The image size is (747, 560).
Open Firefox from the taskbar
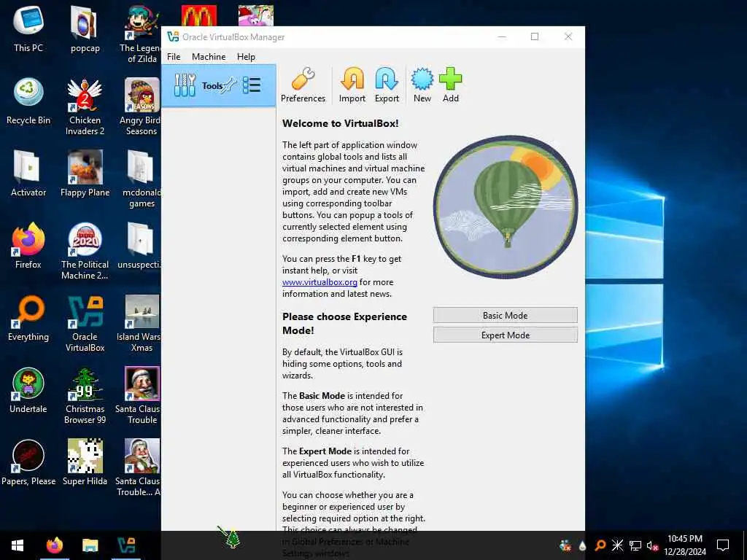pos(54,545)
